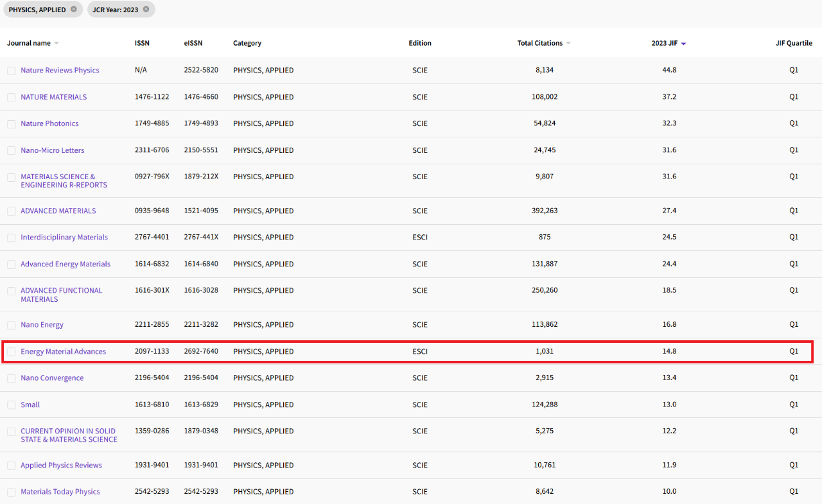Click N/A ISSN for Nature Reviews Physics
This screenshot has width=822, height=504.
pyautogui.click(x=141, y=70)
